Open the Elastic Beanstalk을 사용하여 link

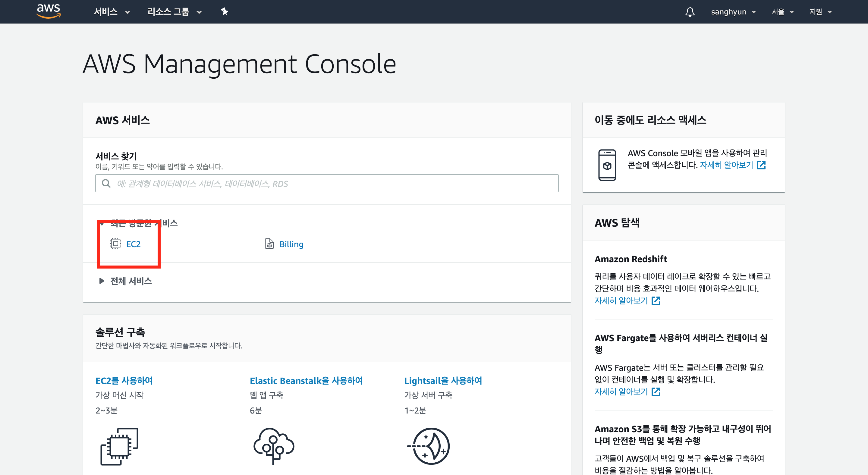[306, 381]
